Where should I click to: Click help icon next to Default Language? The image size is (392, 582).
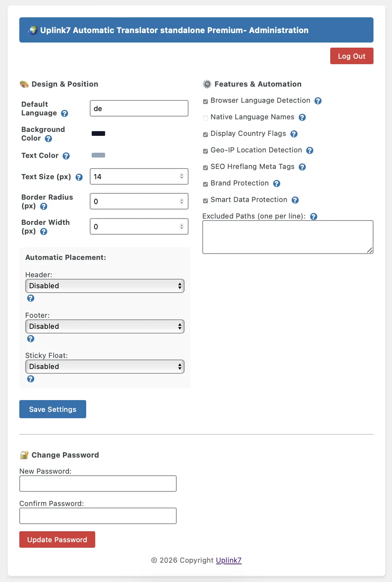point(65,113)
